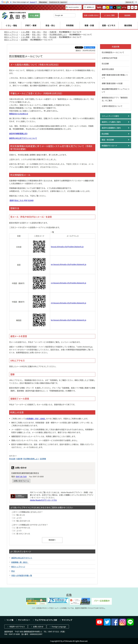Viewport: 138px width, 644px height.
Task: Select radio option 1：見つけやすかった
Action: point(13,528)
